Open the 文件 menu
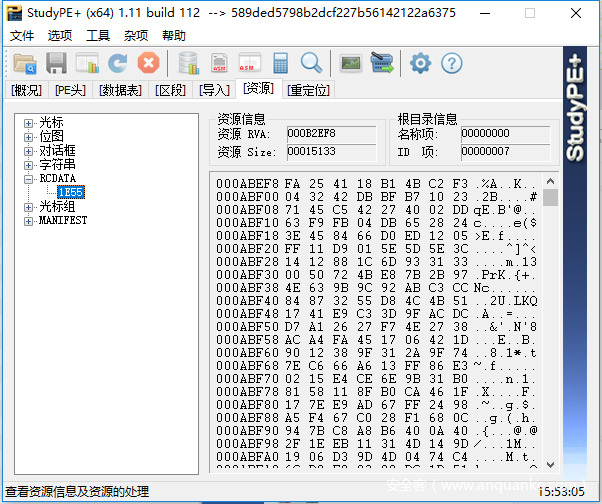The height and width of the screenshot is (504, 602). coord(22,35)
